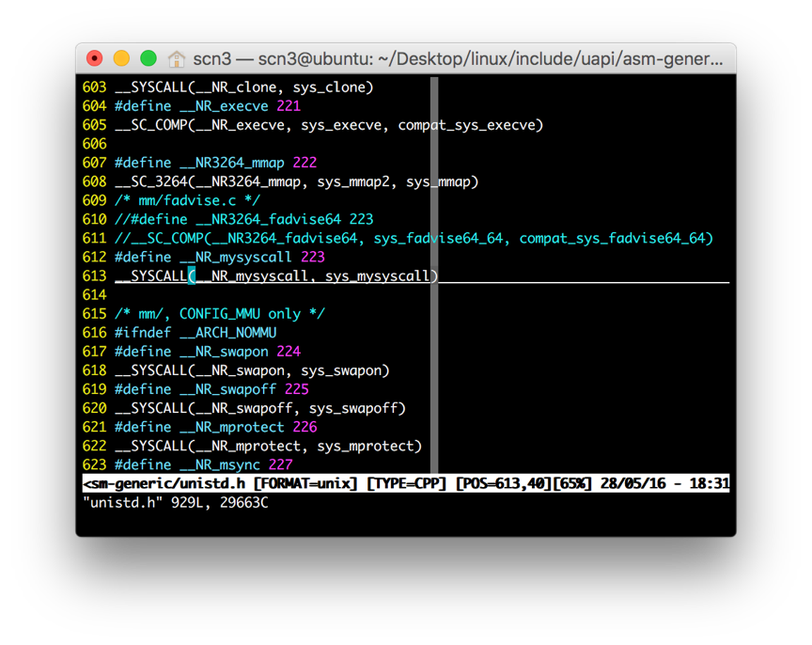Click the terminal window title text
The width and height of the screenshot is (812, 645).
tap(458, 59)
